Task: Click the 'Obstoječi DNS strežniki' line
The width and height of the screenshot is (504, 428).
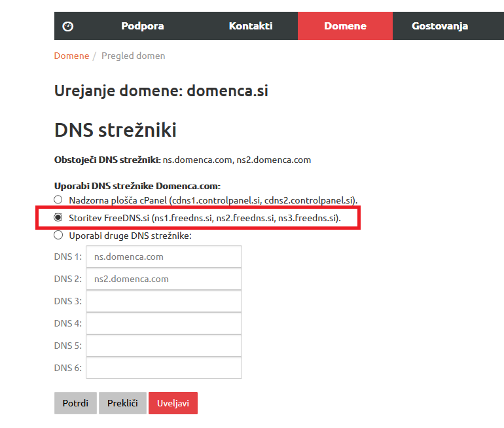Action: click(x=183, y=160)
